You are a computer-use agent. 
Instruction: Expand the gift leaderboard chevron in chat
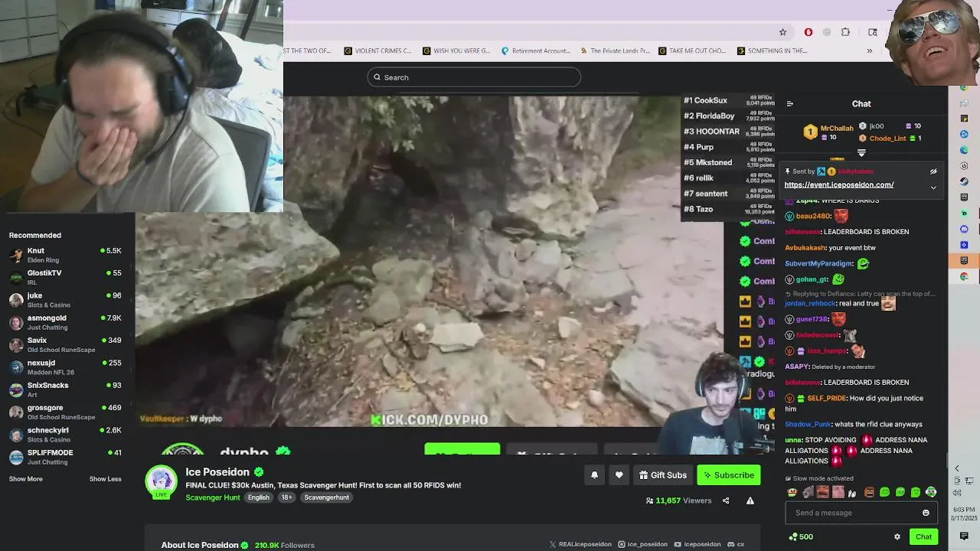click(x=861, y=153)
